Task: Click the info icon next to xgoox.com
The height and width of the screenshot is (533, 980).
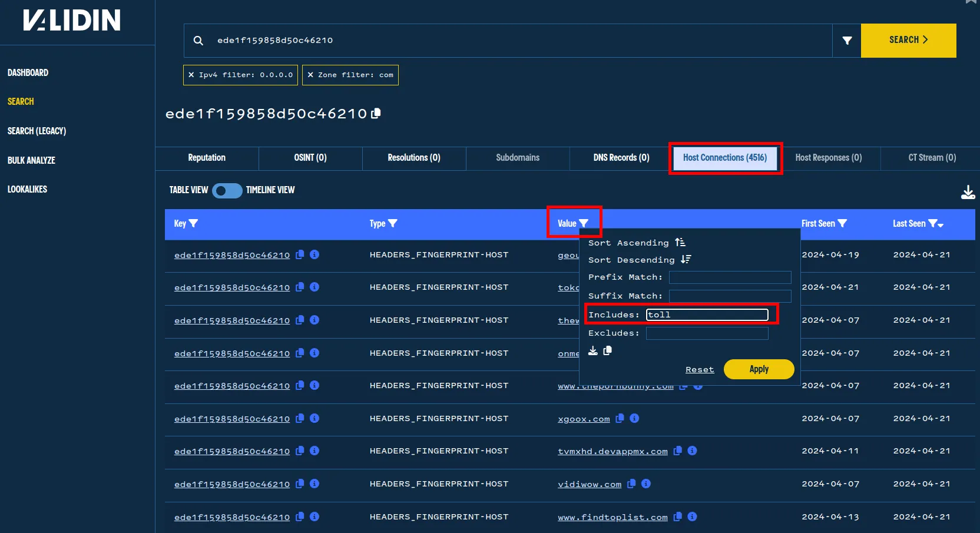Action: tap(634, 418)
